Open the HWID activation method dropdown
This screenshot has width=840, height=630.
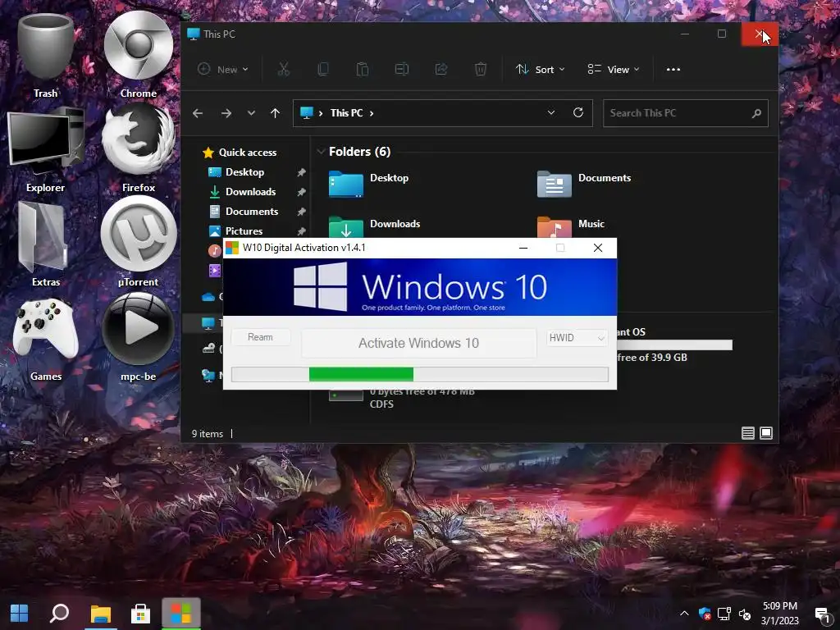[577, 337]
